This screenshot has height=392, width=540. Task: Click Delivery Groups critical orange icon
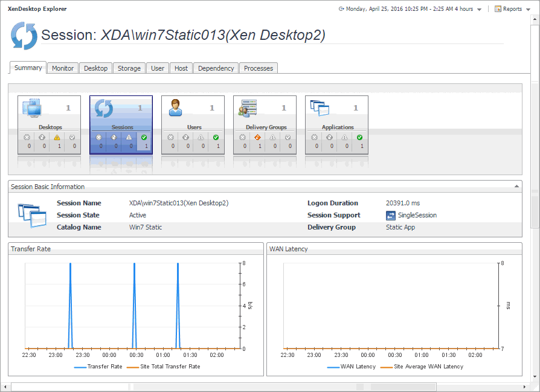point(257,138)
